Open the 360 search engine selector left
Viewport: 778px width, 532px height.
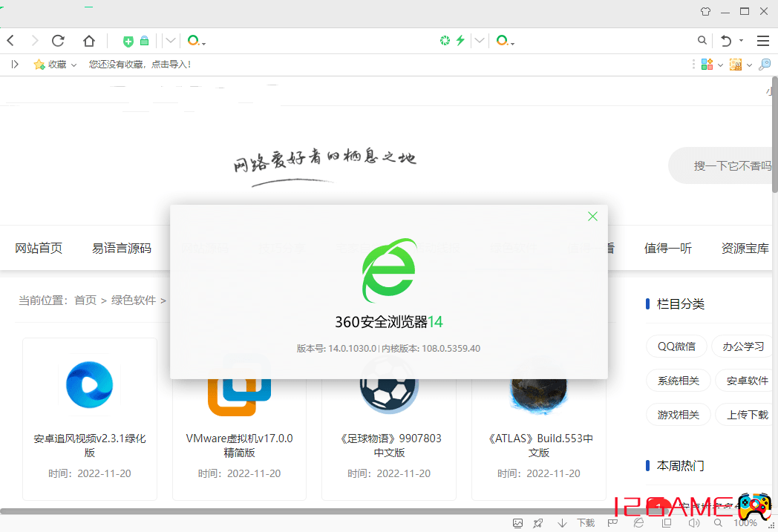coord(196,41)
